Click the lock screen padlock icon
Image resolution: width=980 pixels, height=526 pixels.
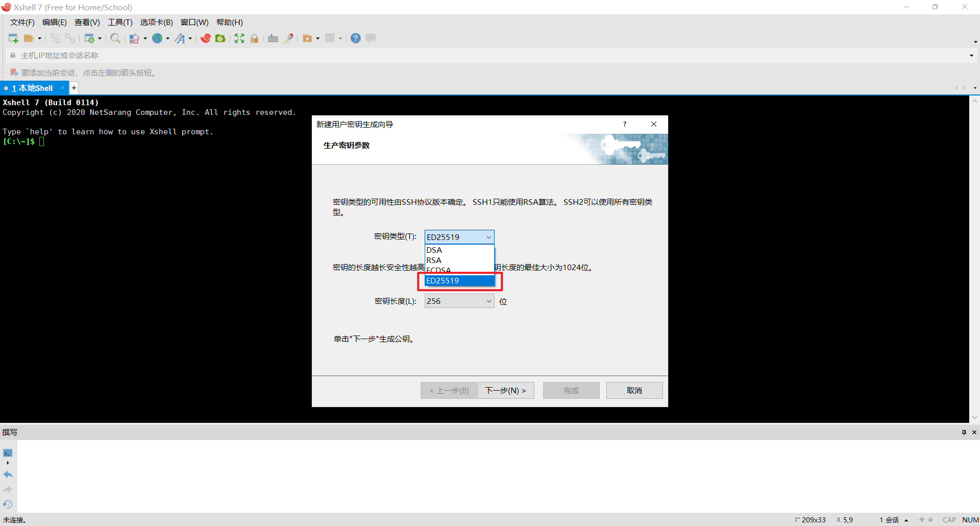[254, 38]
